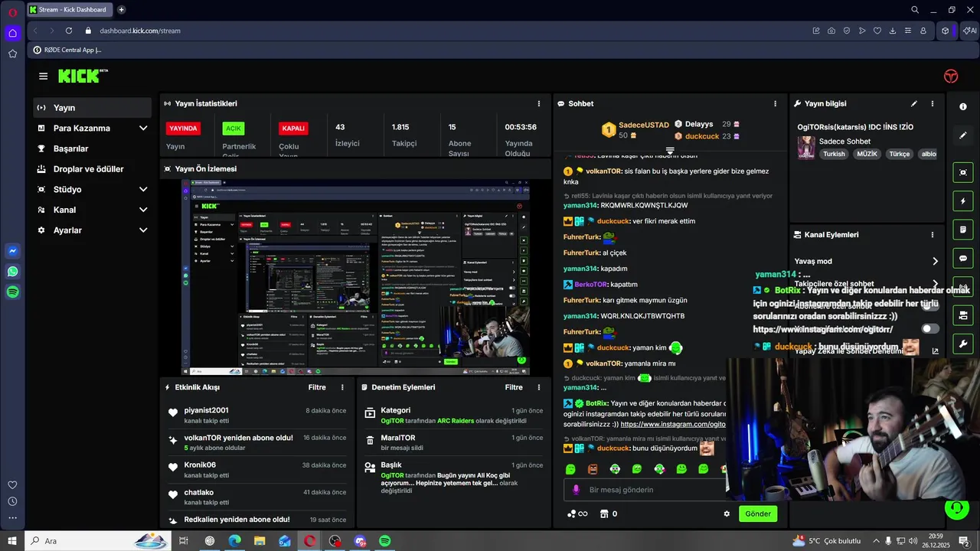Open the Instagram link in BotRix message
Screen dimensions: 980x551
coord(673,424)
